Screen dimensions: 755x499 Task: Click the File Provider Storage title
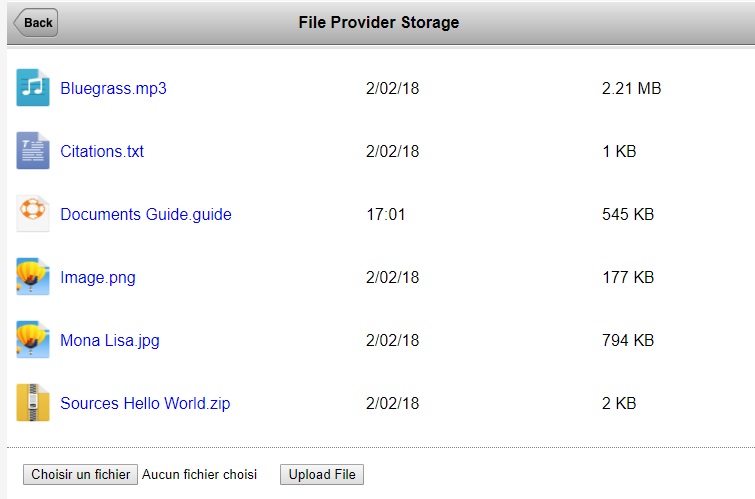click(378, 23)
